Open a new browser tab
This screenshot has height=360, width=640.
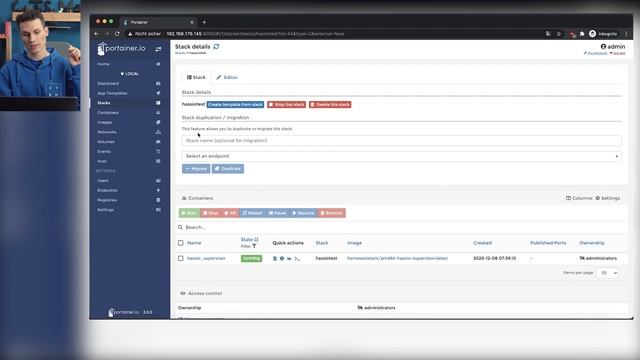204,22
